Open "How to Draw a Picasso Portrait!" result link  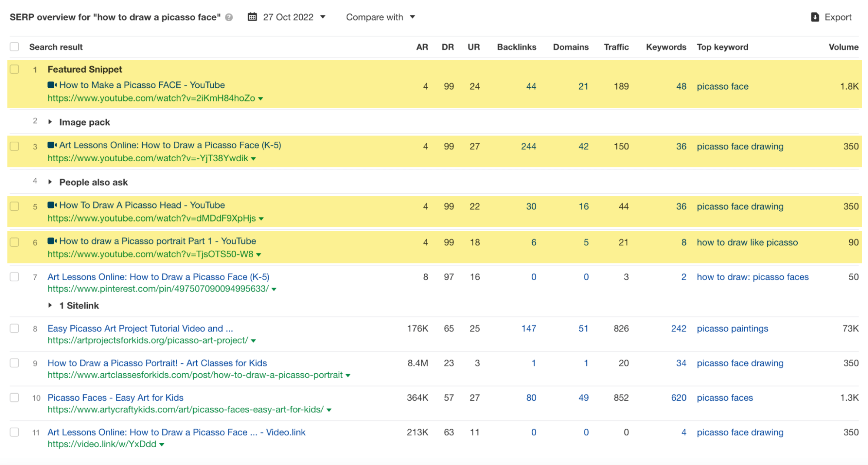click(157, 363)
